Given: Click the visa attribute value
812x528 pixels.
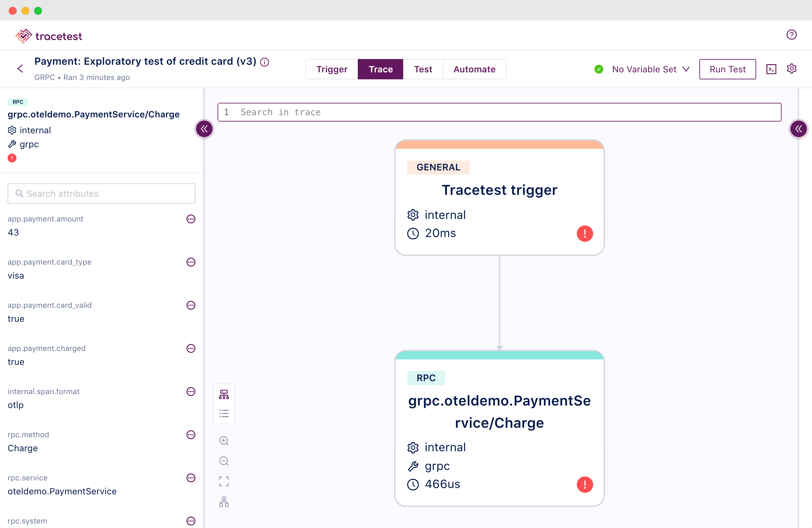Looking at the screenshot, I should click(16, 275).
